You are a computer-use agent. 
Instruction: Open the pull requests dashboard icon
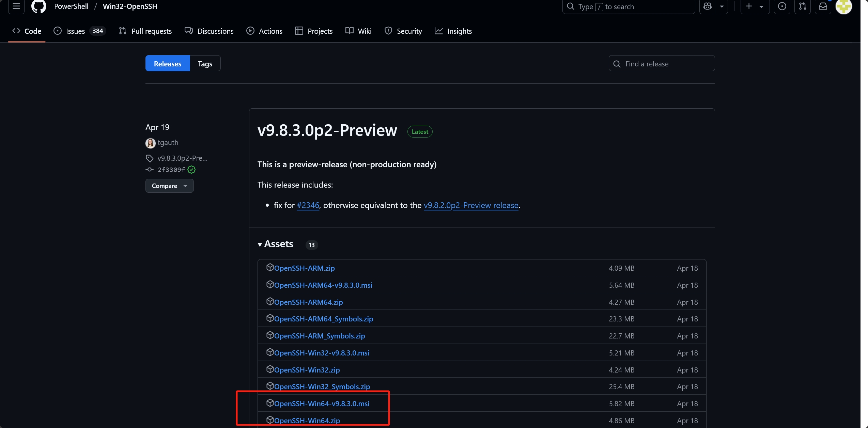[803, 6]
